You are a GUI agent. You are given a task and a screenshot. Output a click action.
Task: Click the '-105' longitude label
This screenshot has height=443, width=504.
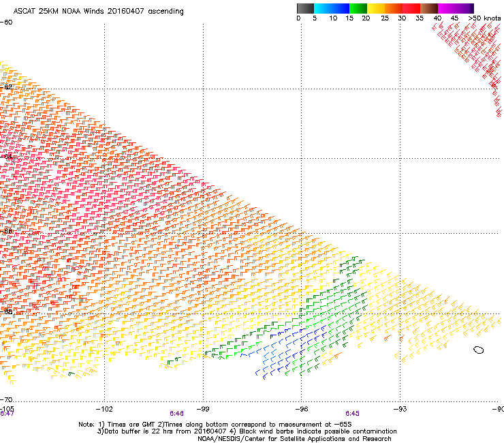tap(7, 409)
